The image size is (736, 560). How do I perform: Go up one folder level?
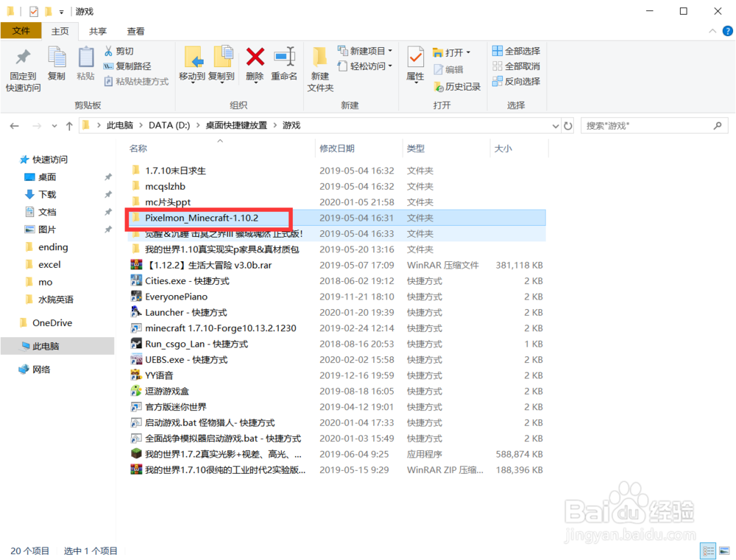tap(69, 126)
